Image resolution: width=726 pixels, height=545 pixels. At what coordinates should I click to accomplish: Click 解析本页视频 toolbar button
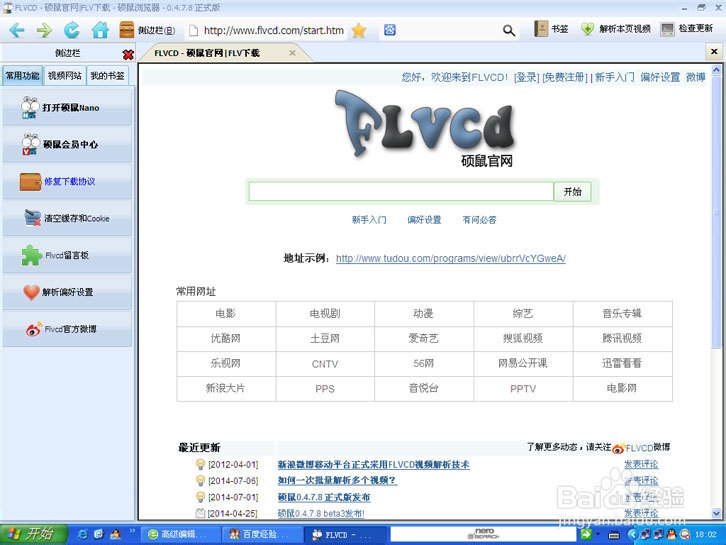coord(616,29)
